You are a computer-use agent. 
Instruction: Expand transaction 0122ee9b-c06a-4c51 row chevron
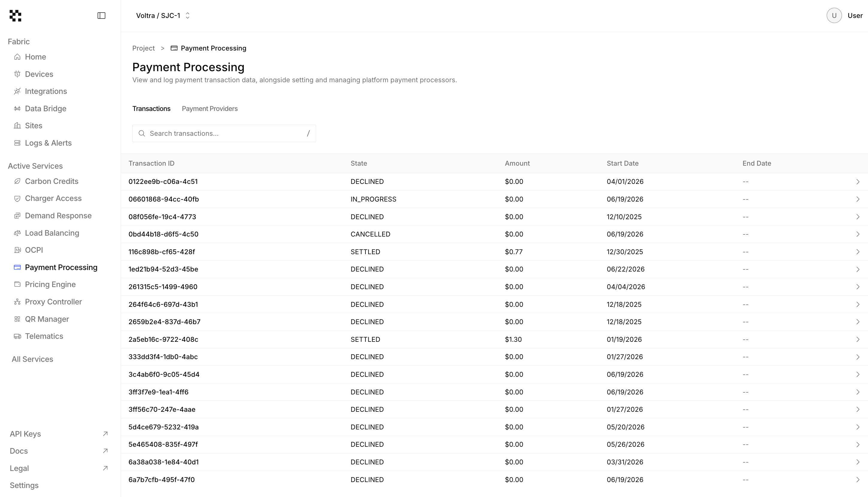tap(858, 182)
